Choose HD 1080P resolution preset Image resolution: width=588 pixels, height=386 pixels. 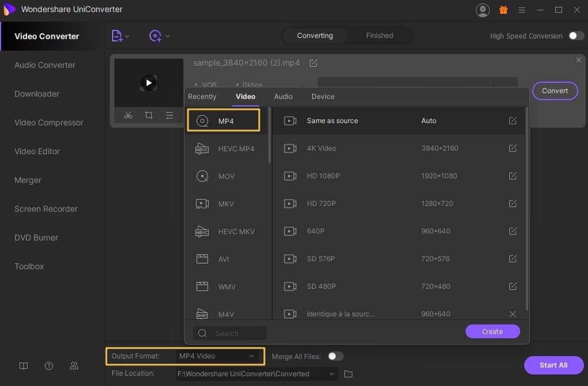point(398,175)
